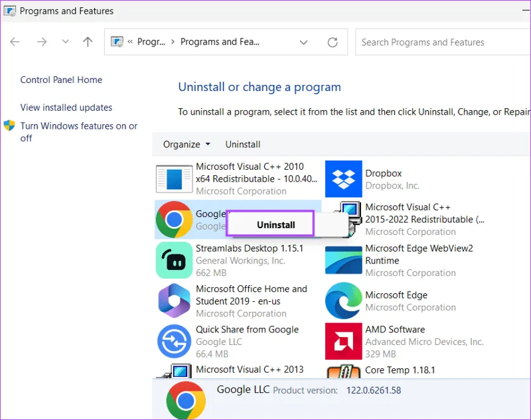
Task: Click 'Microsoft Visual C++ 2015-2022 Redistributable' text
Action: [425, 213]
